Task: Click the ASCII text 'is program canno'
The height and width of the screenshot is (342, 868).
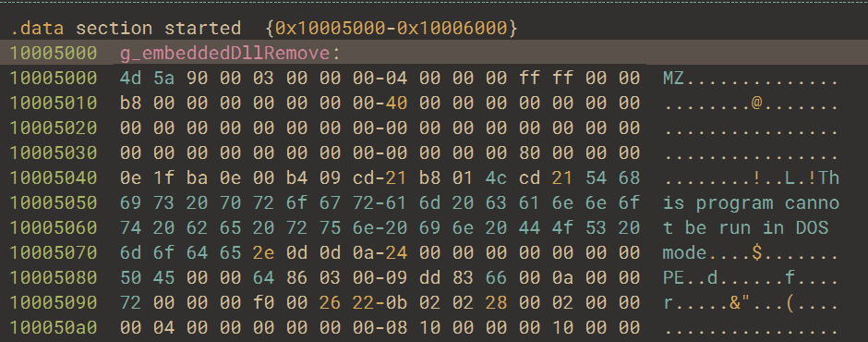Action: click(752, 202)
